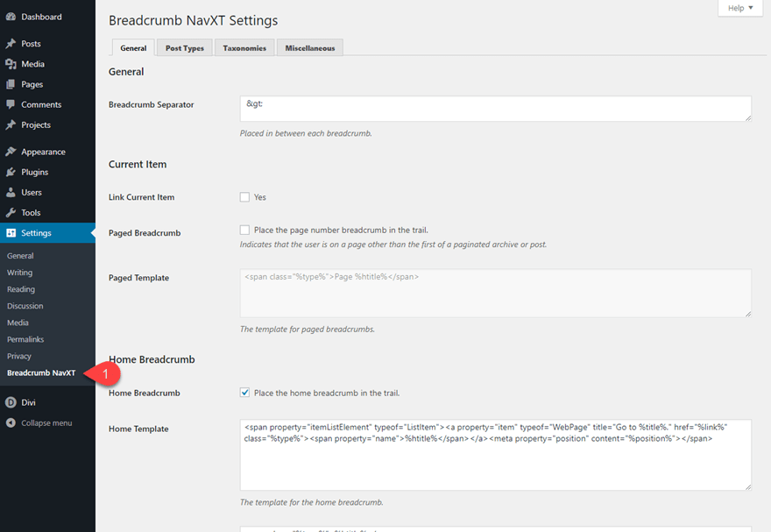Check the Paged Breadcrumb option

244,230
